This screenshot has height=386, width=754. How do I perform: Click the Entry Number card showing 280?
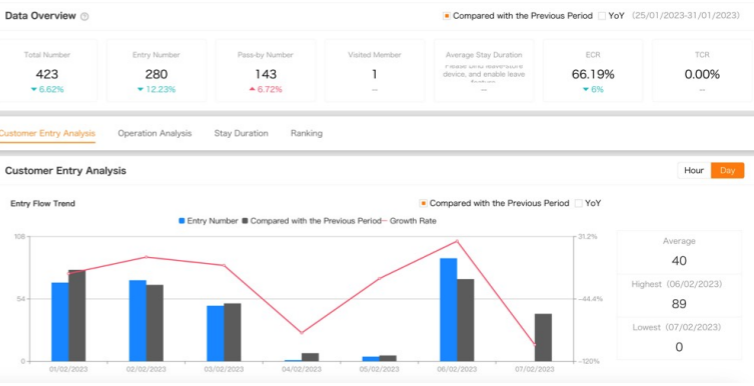156,71
